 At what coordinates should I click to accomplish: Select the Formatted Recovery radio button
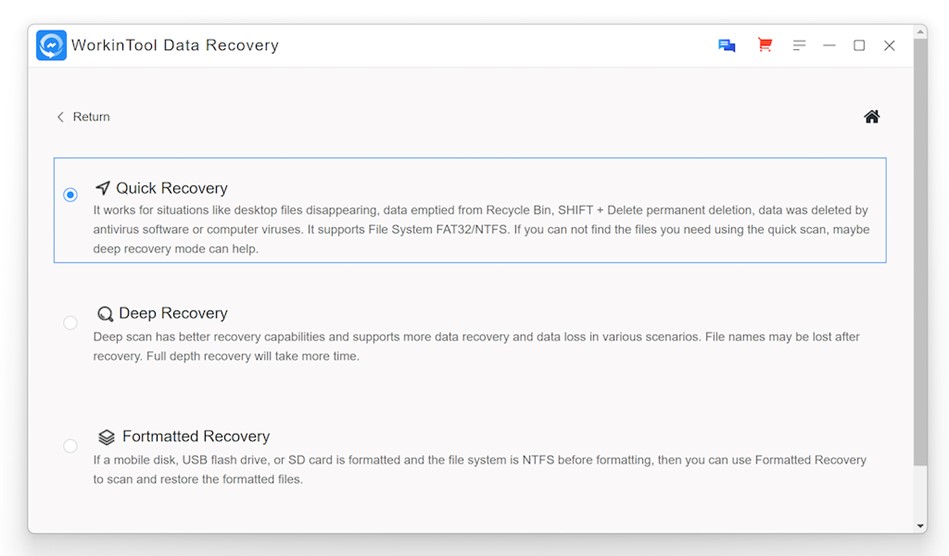[70, 446]
